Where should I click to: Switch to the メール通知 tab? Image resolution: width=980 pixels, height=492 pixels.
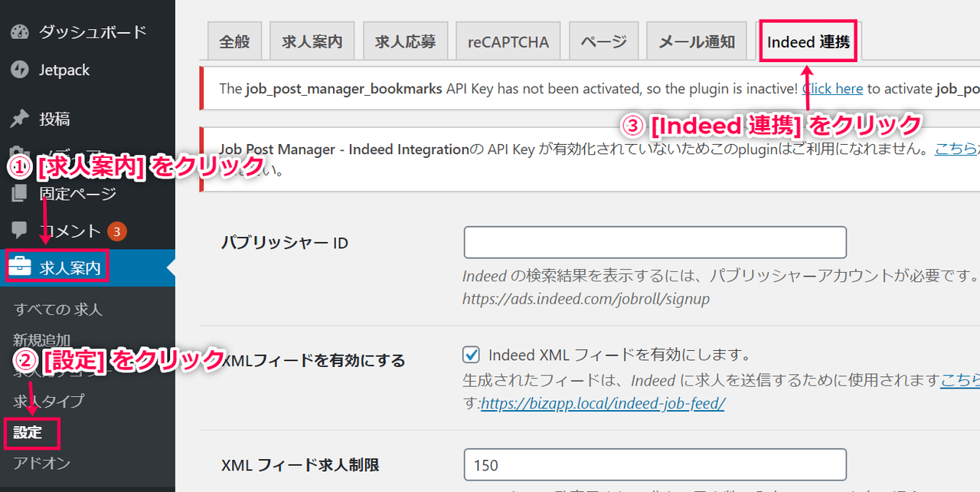[697, 41]
